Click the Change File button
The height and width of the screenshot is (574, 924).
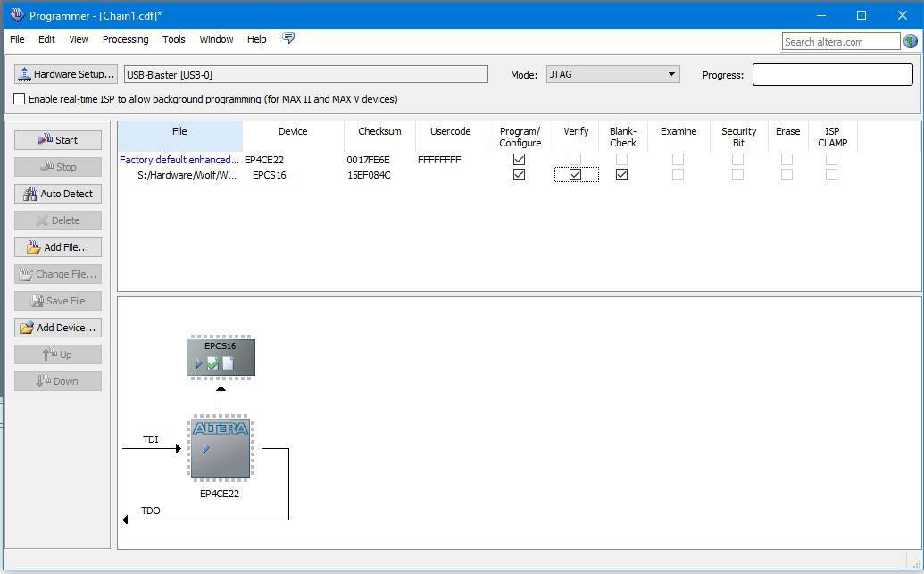[x=58, y=274]
